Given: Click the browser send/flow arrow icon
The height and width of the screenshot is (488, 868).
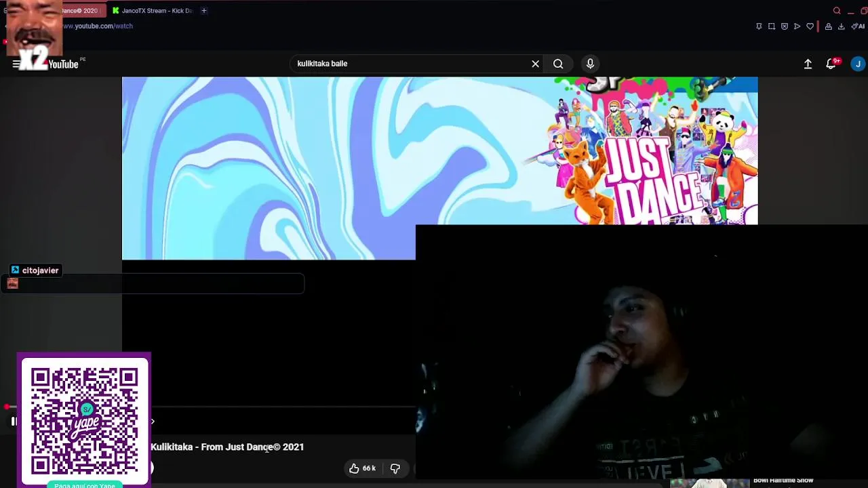Looking at the screenshot, I should (x=797, y=26).
